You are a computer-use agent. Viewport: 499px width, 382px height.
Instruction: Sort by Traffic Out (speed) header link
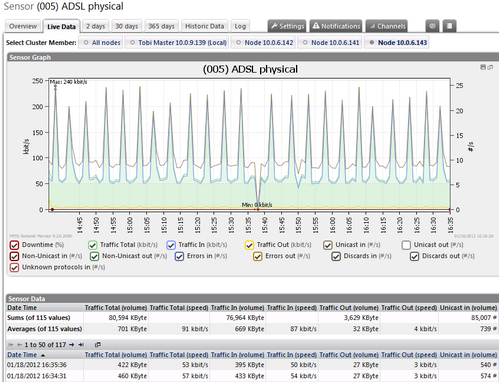[409, 355]
